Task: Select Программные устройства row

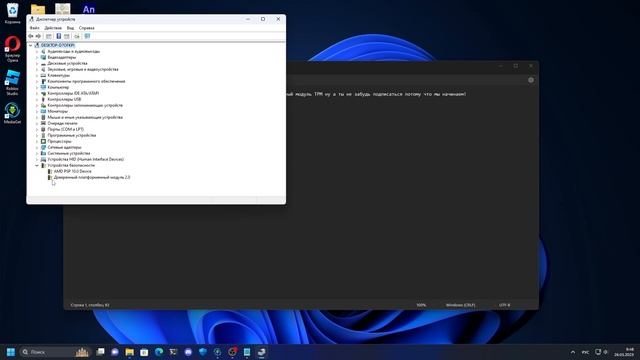Action: (71, 135)
